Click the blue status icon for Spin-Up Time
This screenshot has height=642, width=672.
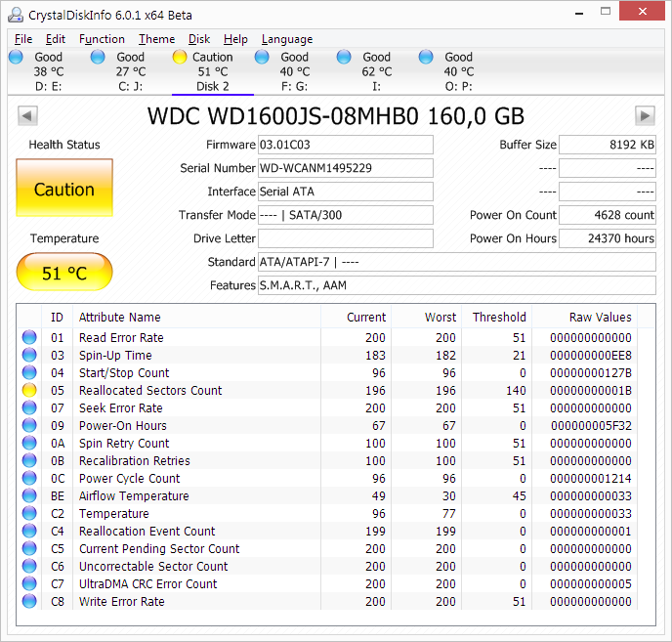click(29, 355)
